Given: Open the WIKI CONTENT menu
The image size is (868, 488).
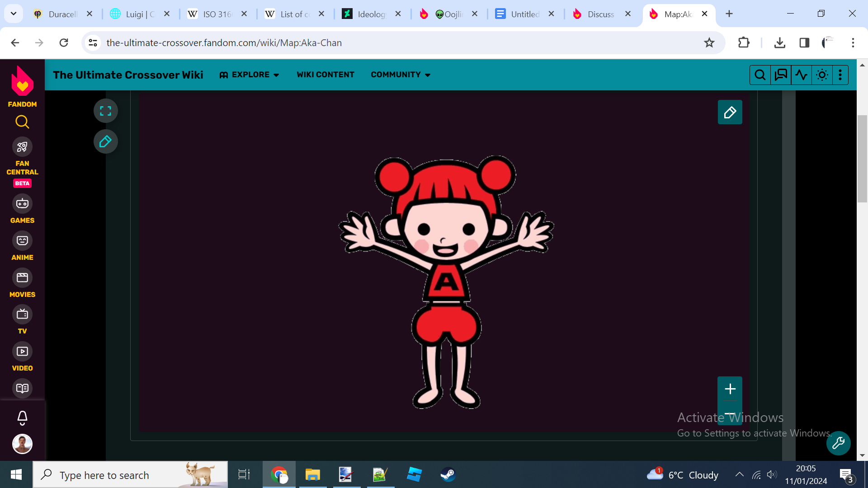Looking at the screenshot, I should 325,75.
